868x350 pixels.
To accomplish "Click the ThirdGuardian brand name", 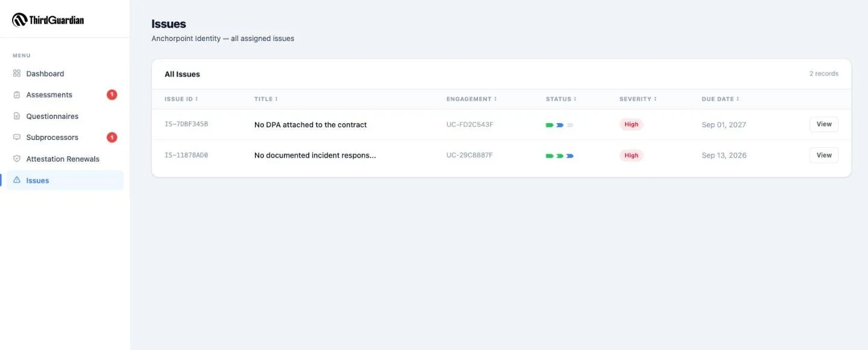I will [57, 20].
